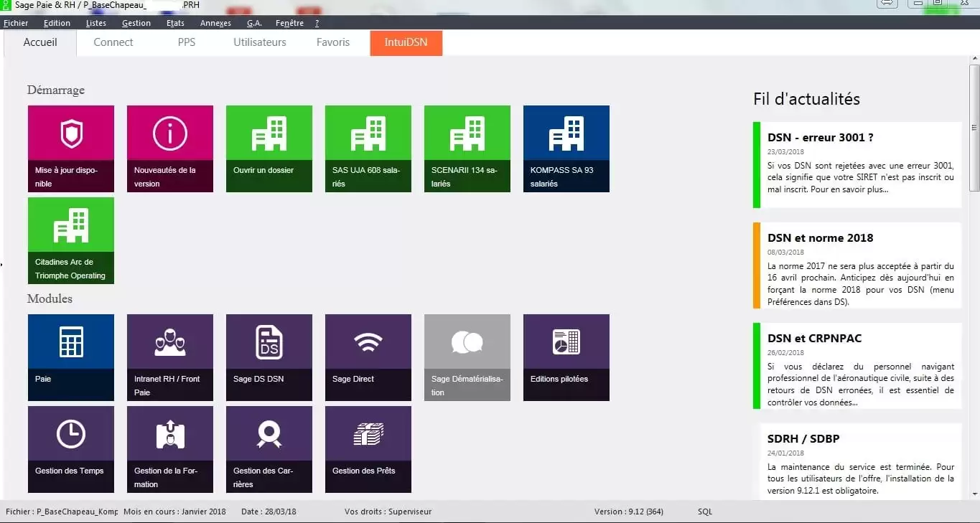This screenshot has height=523, width=980.
Task: Launch the Sage DS DSN module
Action: pyautogui.click(x=269, y=357)
